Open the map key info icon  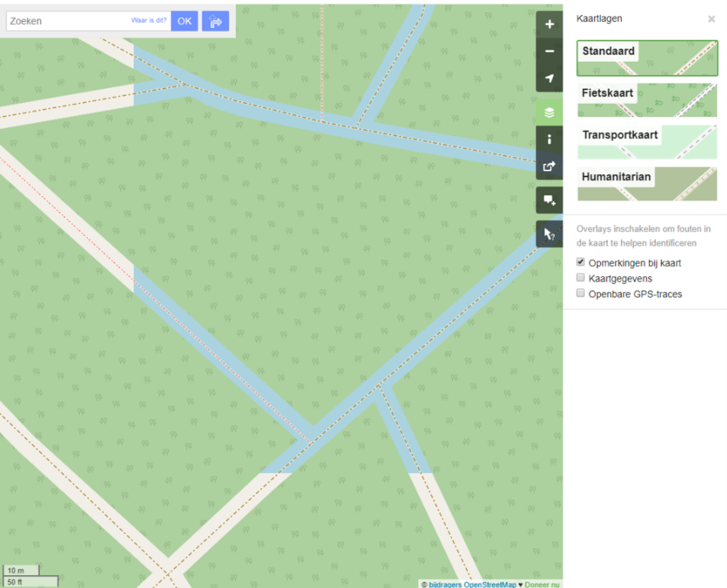pyautogui.click(x=550, y=139)
